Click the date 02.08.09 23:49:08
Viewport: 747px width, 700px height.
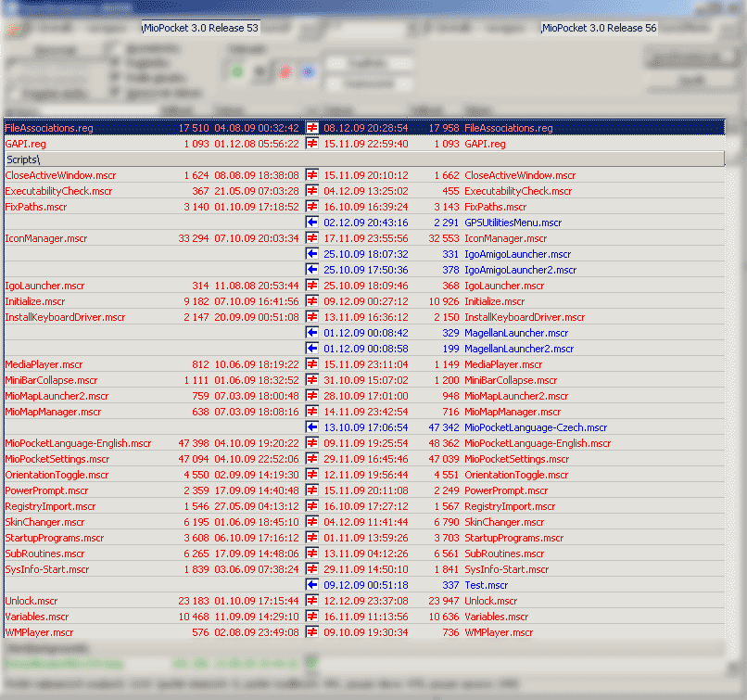pos(257,632)
